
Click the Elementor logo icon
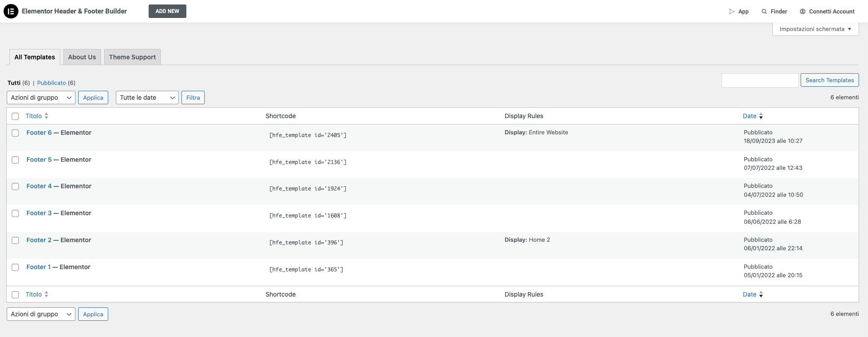[11, 11]
